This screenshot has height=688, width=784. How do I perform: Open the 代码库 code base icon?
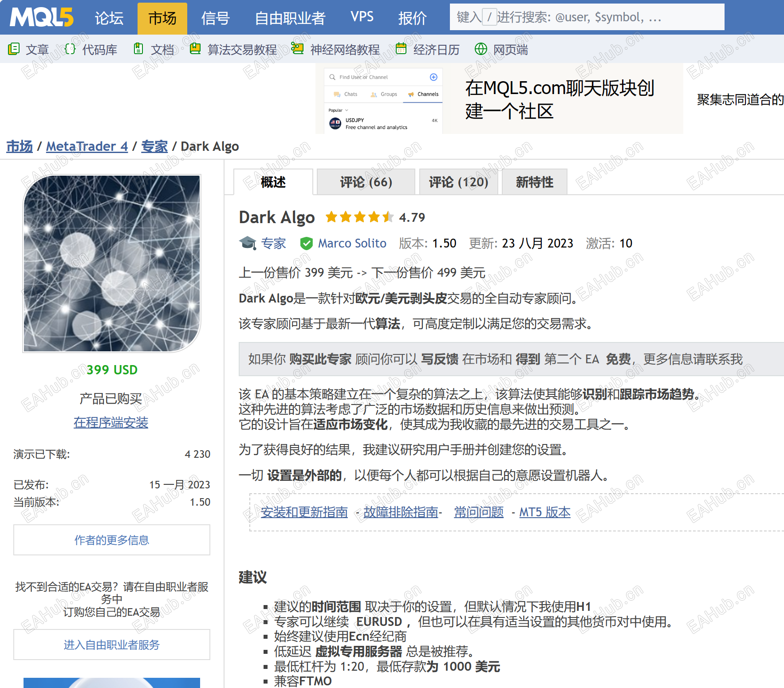pyautogui.click(x=70, y=49)
